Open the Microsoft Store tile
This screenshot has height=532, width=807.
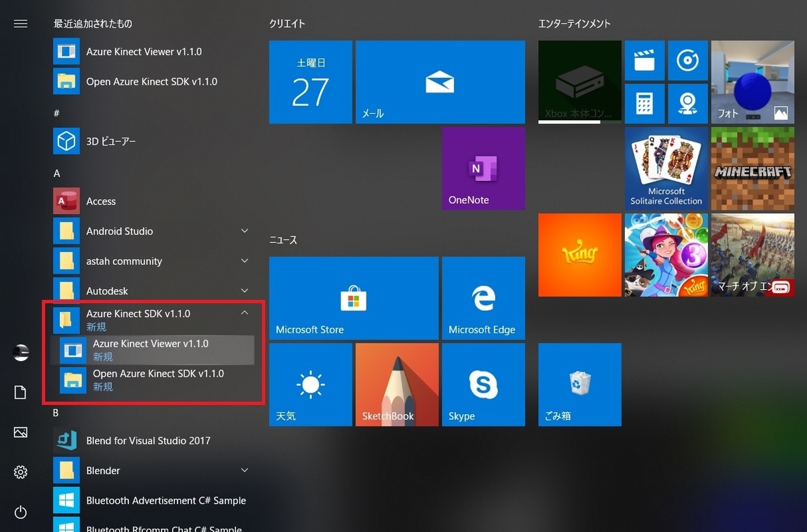point(354,298)
